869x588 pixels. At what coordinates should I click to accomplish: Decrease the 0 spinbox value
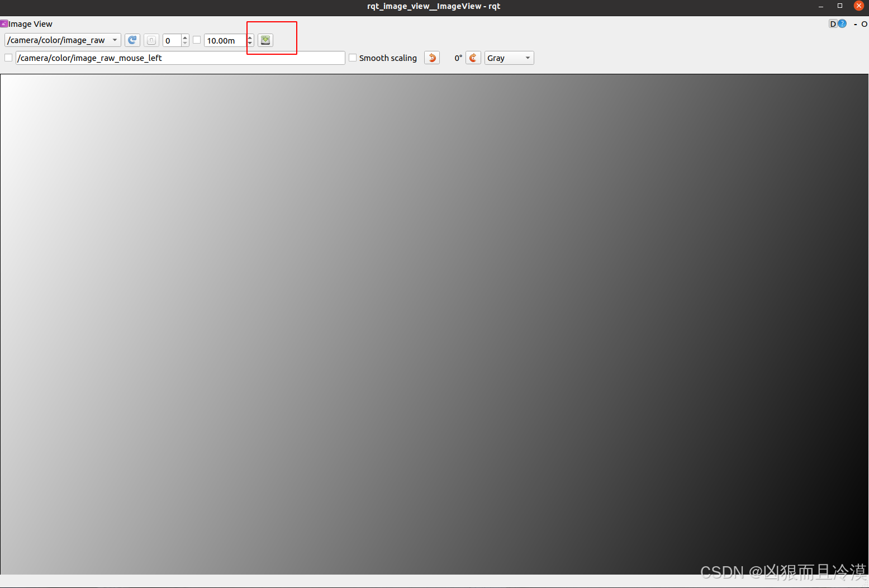185,44
